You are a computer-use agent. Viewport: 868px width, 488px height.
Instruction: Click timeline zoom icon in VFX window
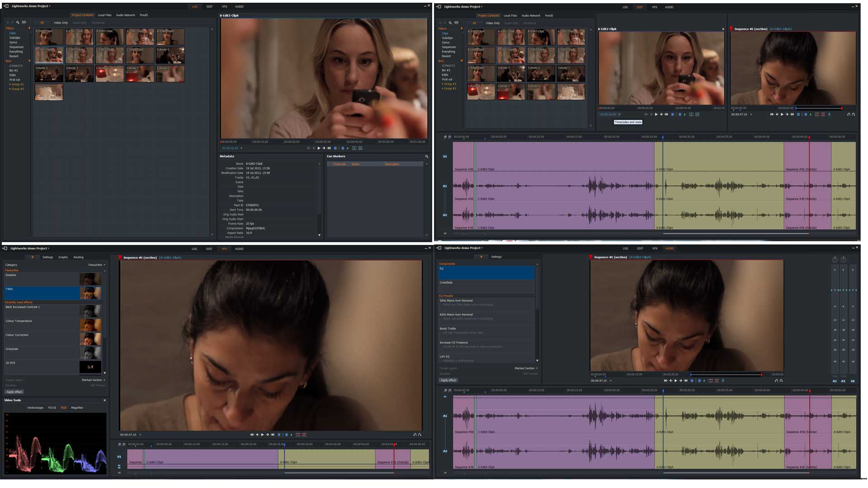(x=119, y=444)
